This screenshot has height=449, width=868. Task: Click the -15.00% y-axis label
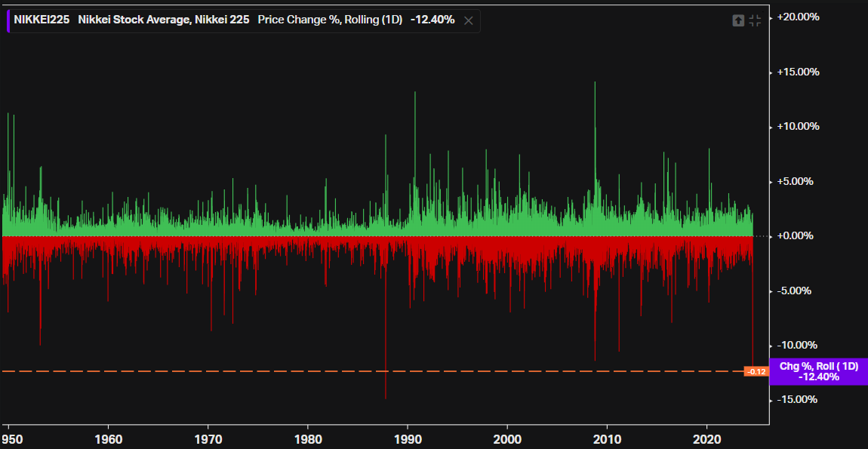tap(797, 400)
